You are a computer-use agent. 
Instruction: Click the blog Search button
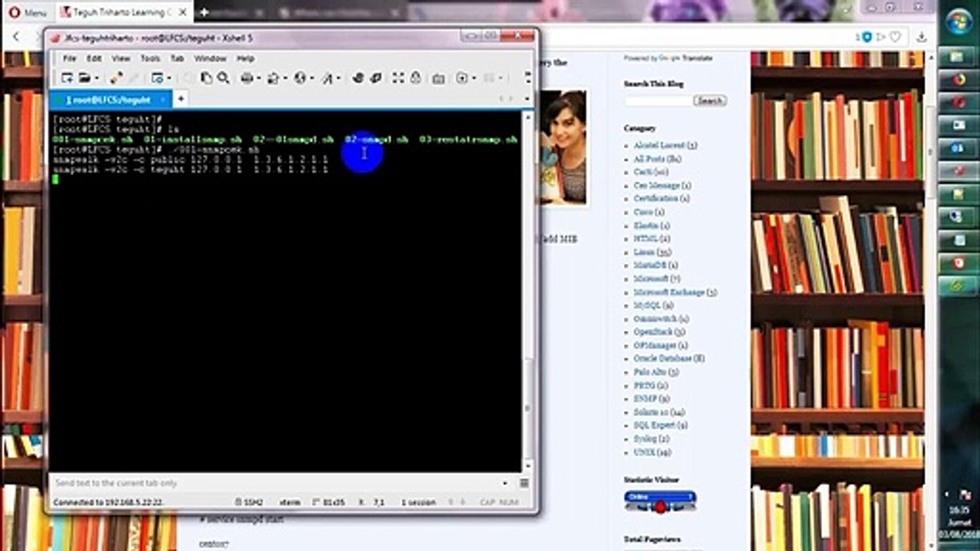pos(710,100)
